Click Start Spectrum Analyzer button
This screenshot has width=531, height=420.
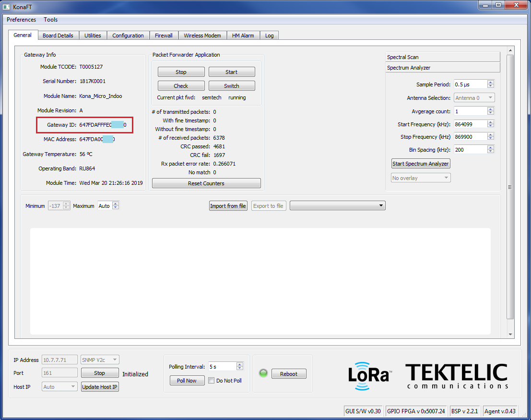coord(421,164)
